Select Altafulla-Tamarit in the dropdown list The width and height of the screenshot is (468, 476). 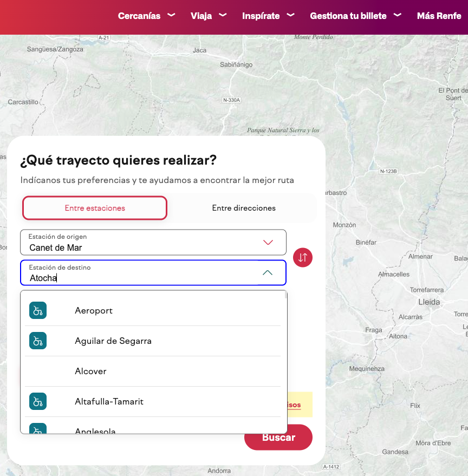tap(109, 401)
